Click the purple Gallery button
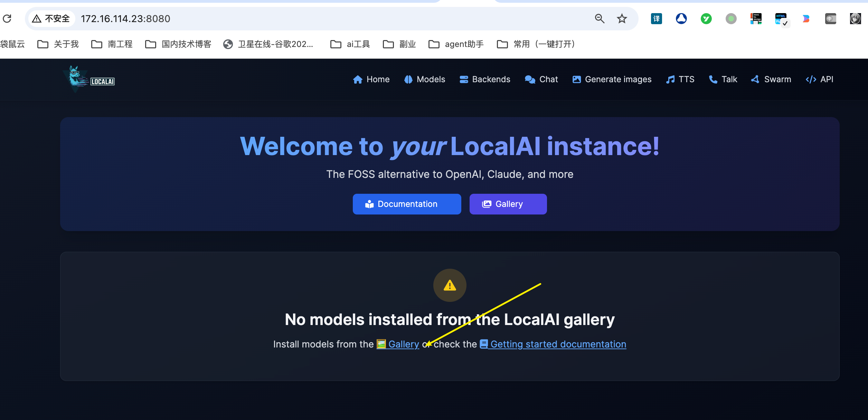Image resolution: width=868 pixels, height=420 pixels. [508, 204]
